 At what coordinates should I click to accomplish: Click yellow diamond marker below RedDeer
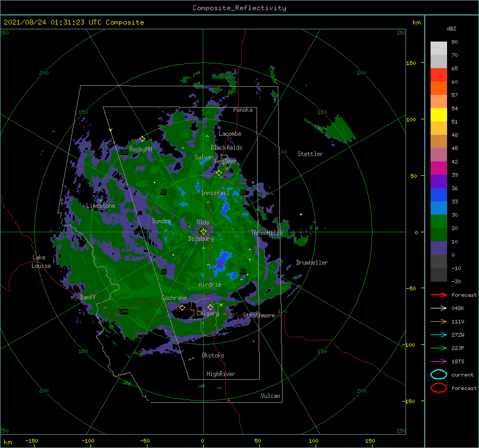[x=219, y=173]
